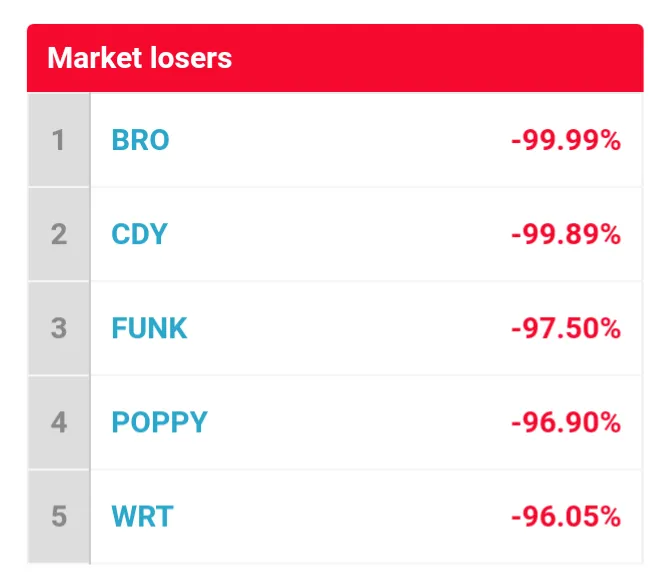Click empty space in the BRO row
This screenshot has height=584, width=665.
coord(339,140)
